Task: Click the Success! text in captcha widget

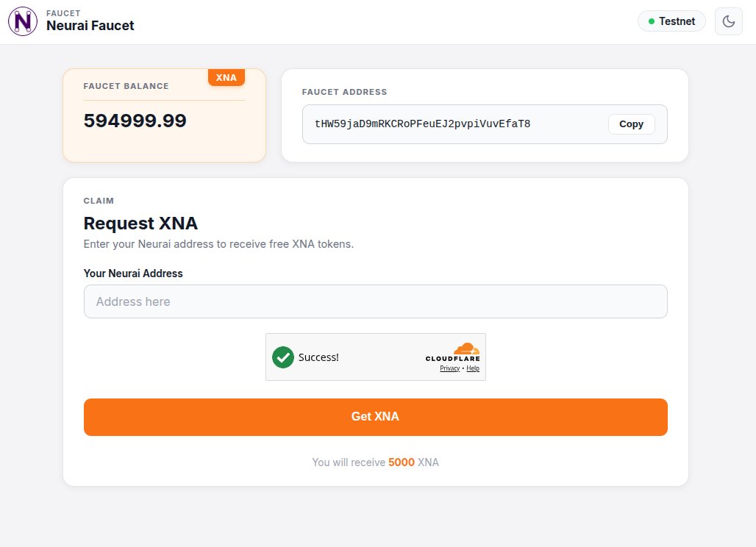Action: pyautogui.click(x=318, y=357)
